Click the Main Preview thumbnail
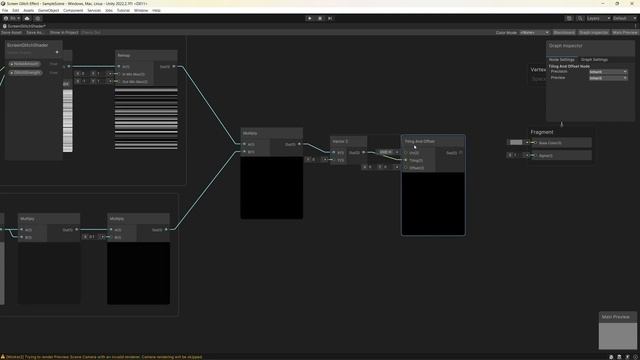 point(618,335)
